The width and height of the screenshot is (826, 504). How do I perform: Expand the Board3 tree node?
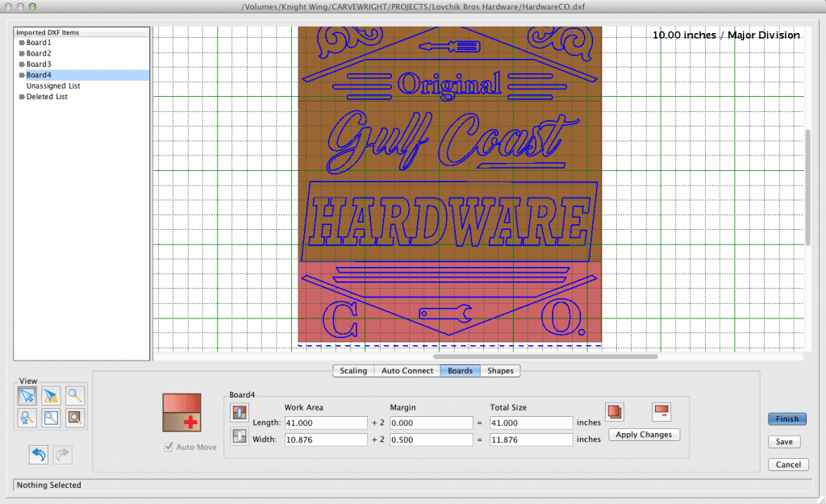click(22, 65)
